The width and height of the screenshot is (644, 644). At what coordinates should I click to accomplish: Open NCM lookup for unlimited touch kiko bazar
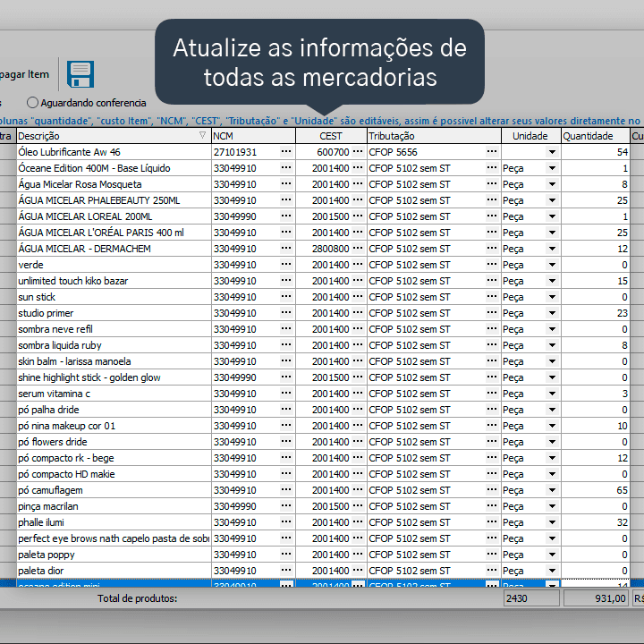pos(286,281)
